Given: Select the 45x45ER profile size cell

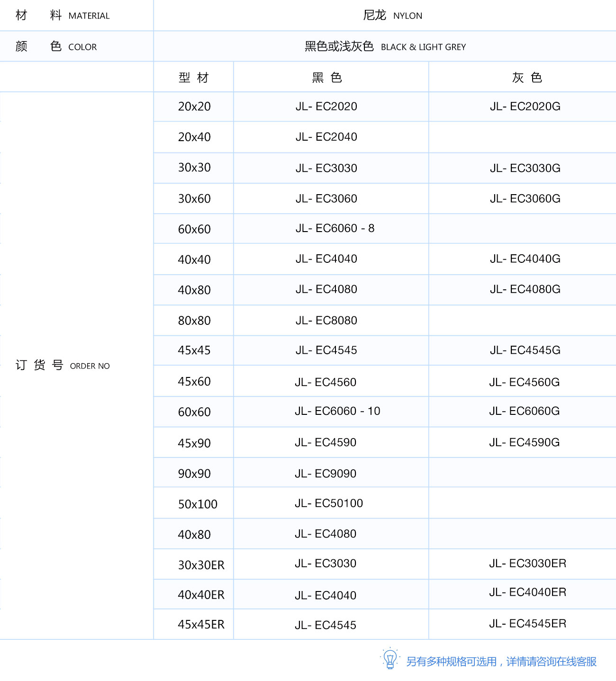Looking at the screenshot, I should pos(201,625).
